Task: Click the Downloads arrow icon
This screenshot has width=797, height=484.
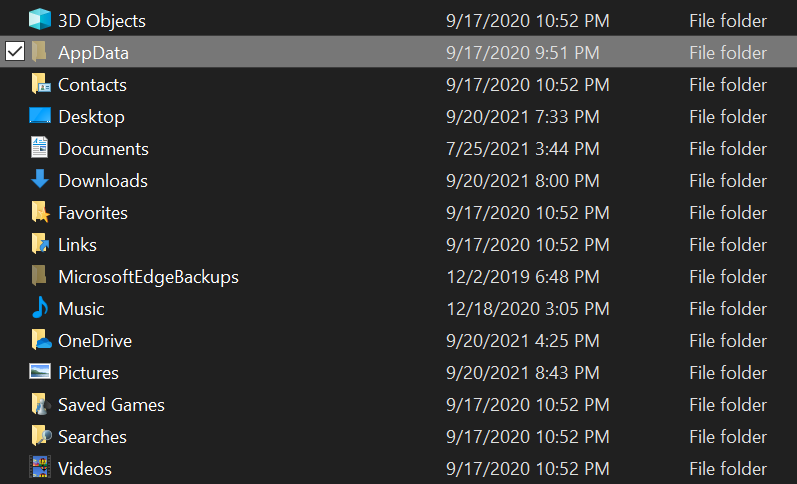Action: [x=40, y=180]
